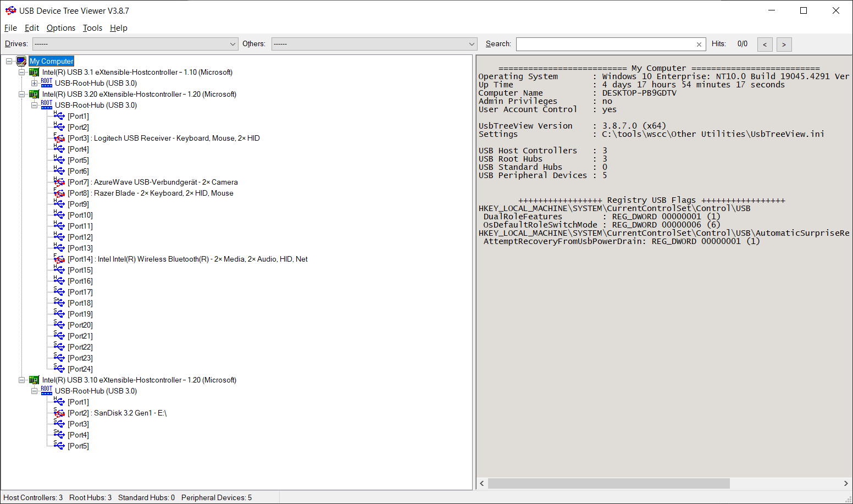Click the SuperSpeed port icon for Port20

point(59,325)
